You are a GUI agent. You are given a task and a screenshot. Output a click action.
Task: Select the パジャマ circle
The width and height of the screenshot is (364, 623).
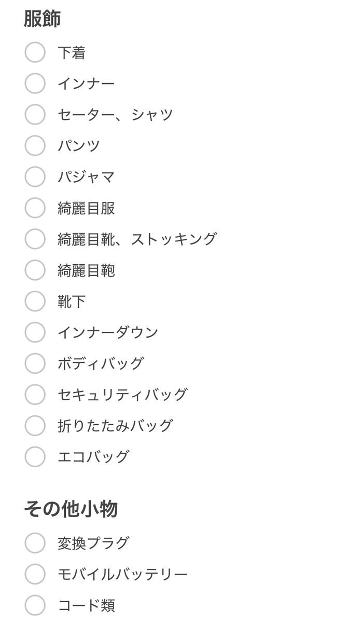click(x=35, y=177)
